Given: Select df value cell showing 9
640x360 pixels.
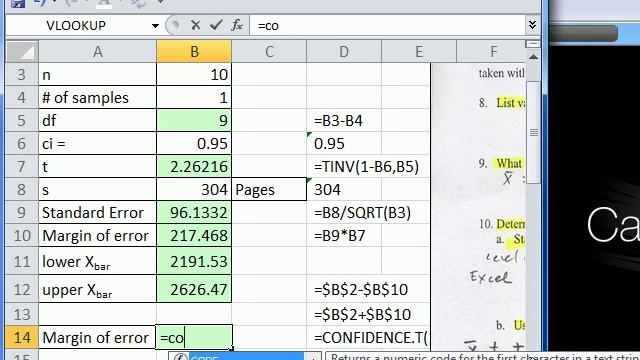Looking at the screenshot, I should (194, 120).
